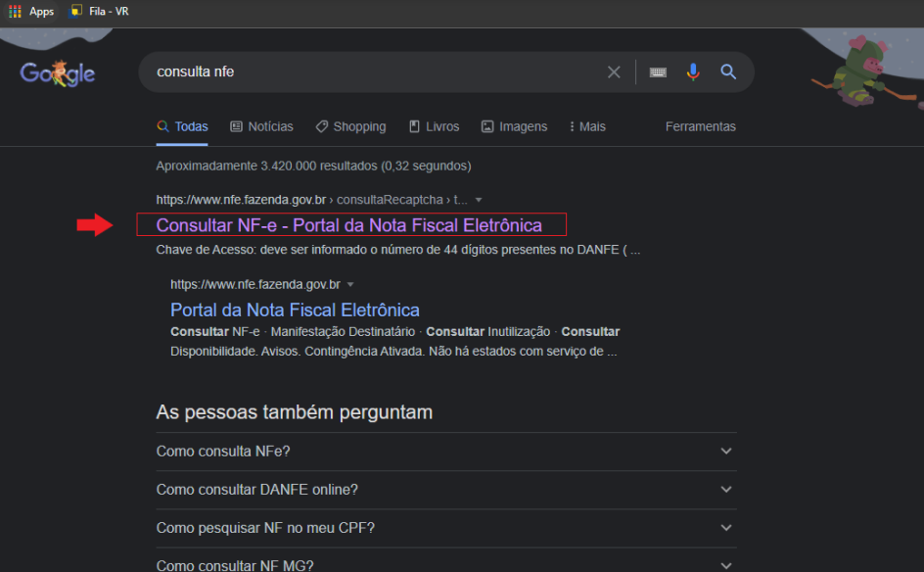Click the hockey doodle character illustration
This screenshot has width=924, height=572.
[862, 71]
